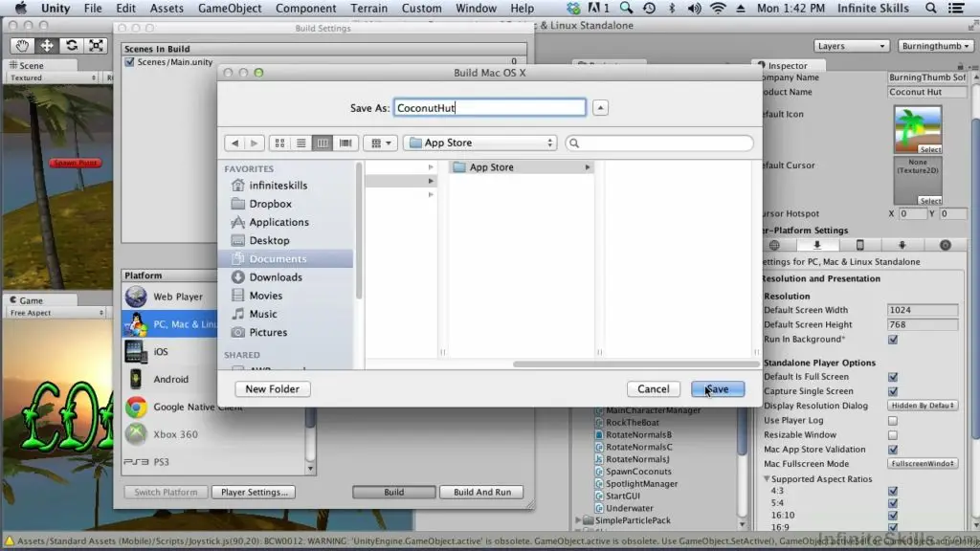Open Burningthumb layout dropdown
Viewport: 980px width, 551px height.
pos(936,46)
